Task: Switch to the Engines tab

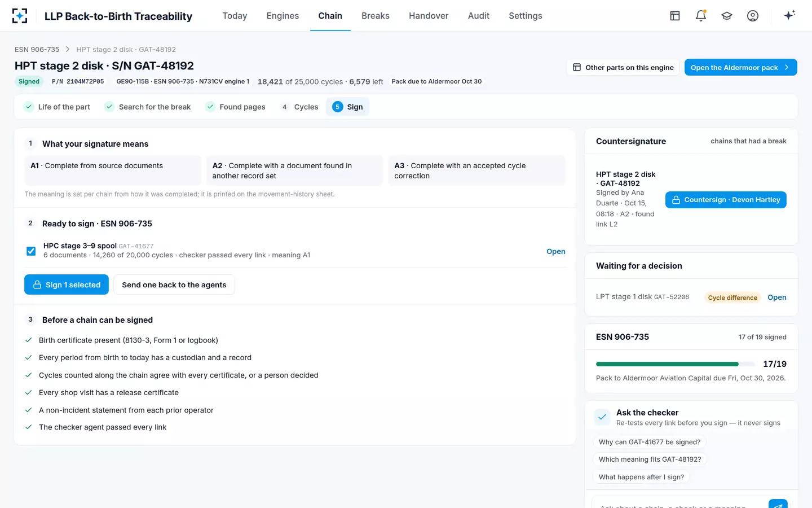Action: [283, 16]
